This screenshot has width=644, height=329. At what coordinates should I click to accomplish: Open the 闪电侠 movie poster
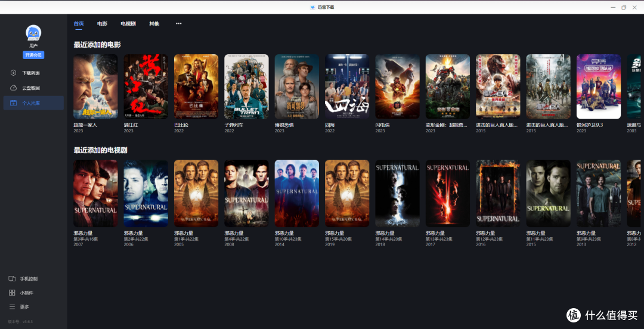click(397, 86)
